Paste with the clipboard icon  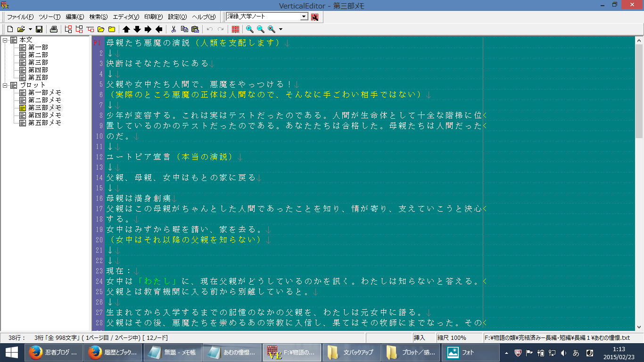195,29
